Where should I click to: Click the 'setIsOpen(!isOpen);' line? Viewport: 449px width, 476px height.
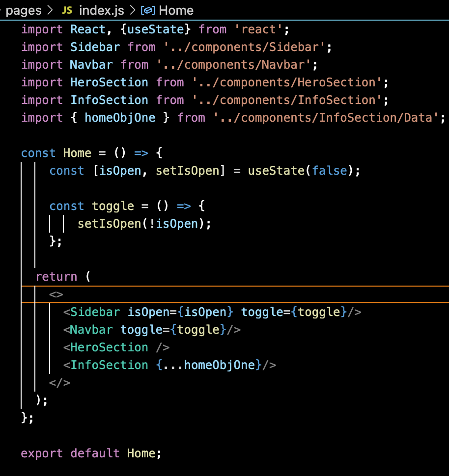[144, 224]
